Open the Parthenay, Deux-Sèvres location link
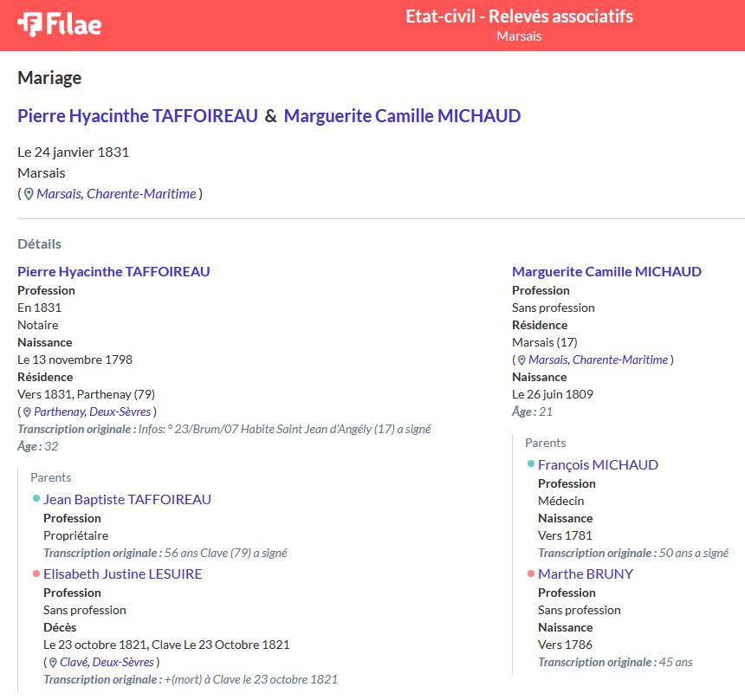Image resolution: width=745 pixels, height=700 pixels. point(93,412)
